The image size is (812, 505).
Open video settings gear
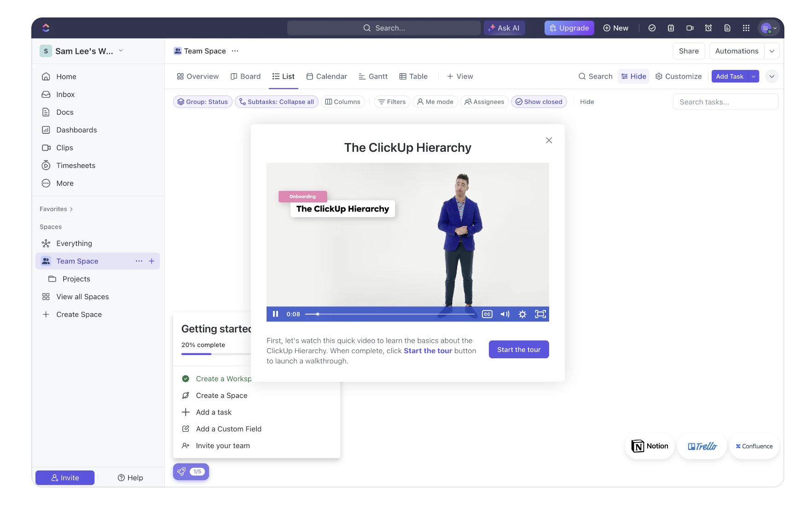[522, 314]
